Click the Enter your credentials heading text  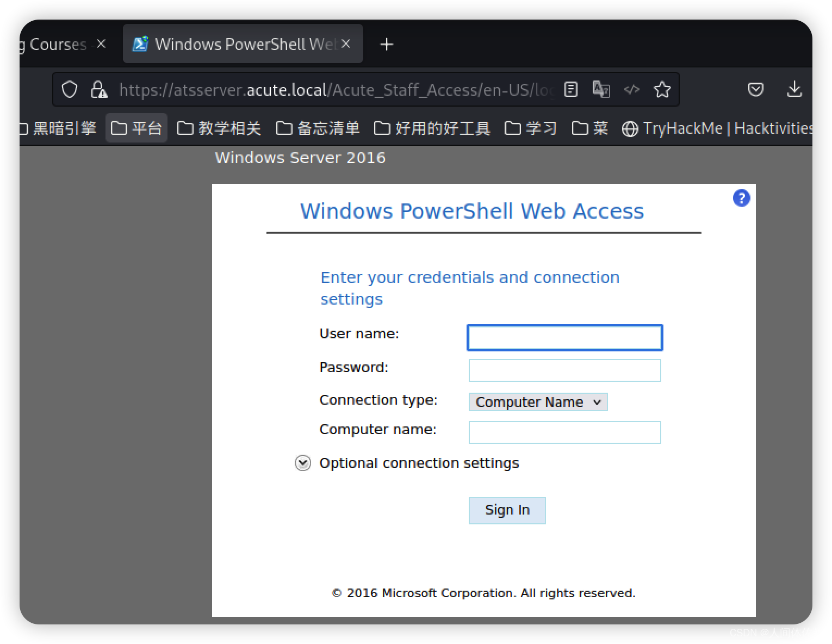(470, 288)
